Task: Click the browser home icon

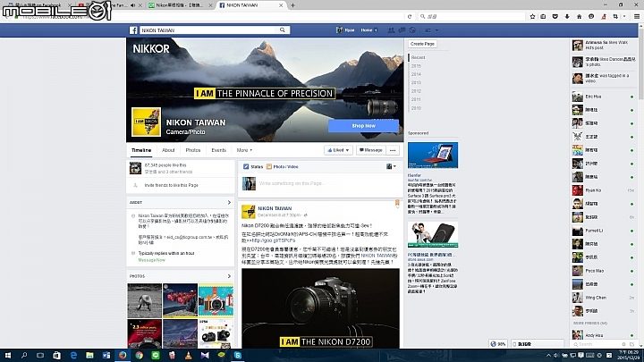Action: tap(579, 16)
